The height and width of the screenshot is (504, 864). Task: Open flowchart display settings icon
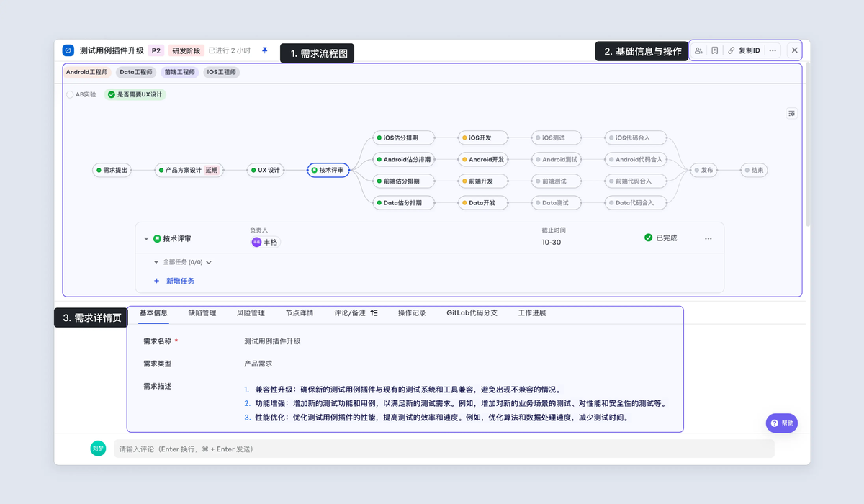(x=791, y=113)
